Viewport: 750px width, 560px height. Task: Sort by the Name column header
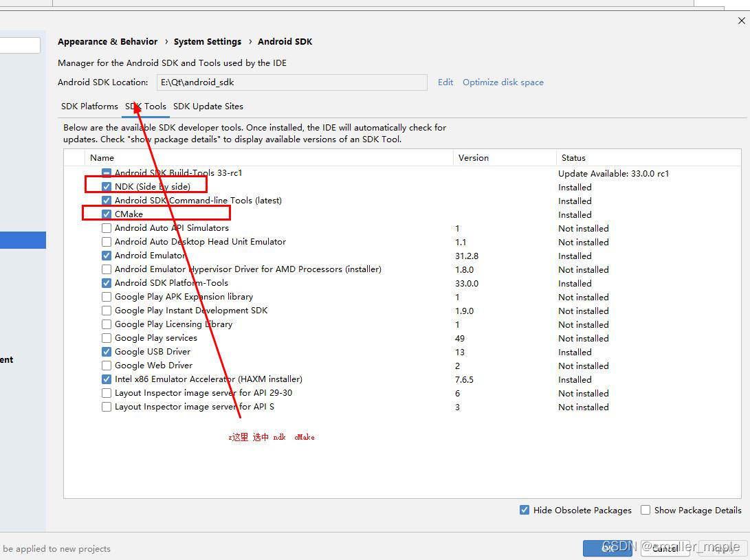[x=269, y=158]
